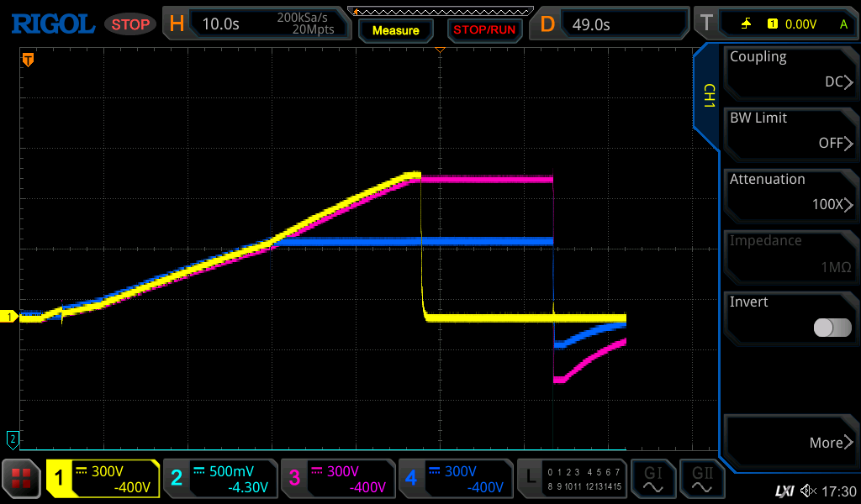Click the orange trigger position T marker
This screenshot has width=861, height=504.
pyautogui.click(x=28, y=60)
